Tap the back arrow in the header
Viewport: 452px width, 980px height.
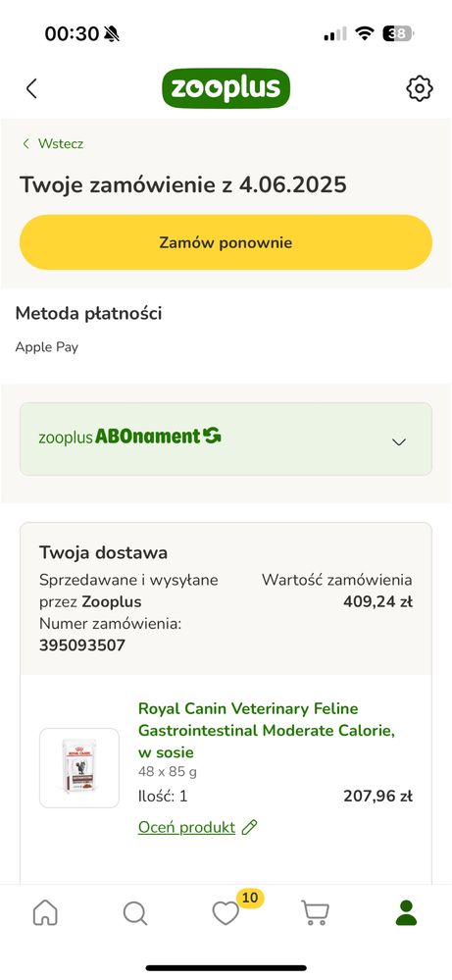31,88
